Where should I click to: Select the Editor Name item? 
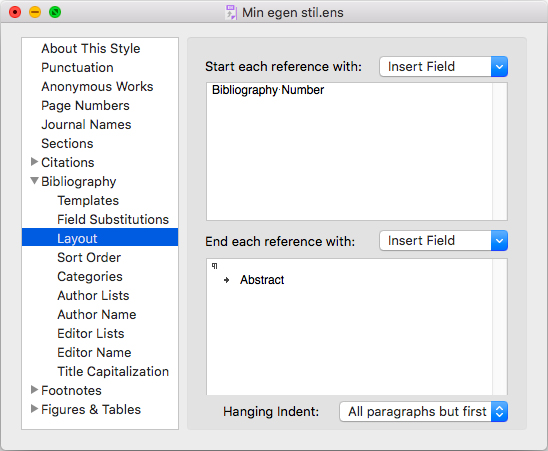click(x=94, y=352)
